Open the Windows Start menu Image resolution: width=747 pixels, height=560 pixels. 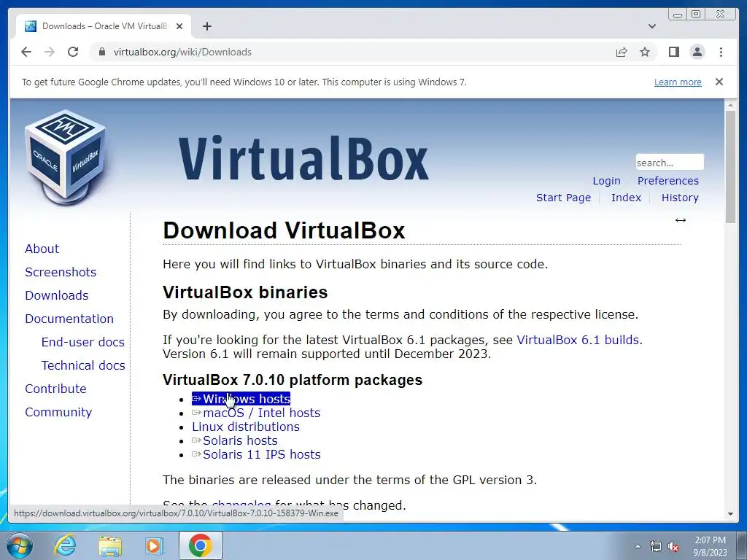(x=19, y=545)
